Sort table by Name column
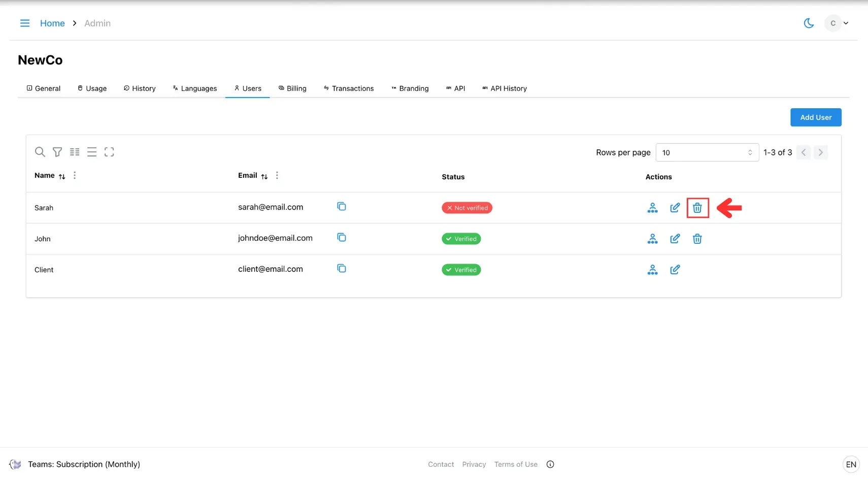The width and height of the screenshot is (868, 480). pos(62,176)
